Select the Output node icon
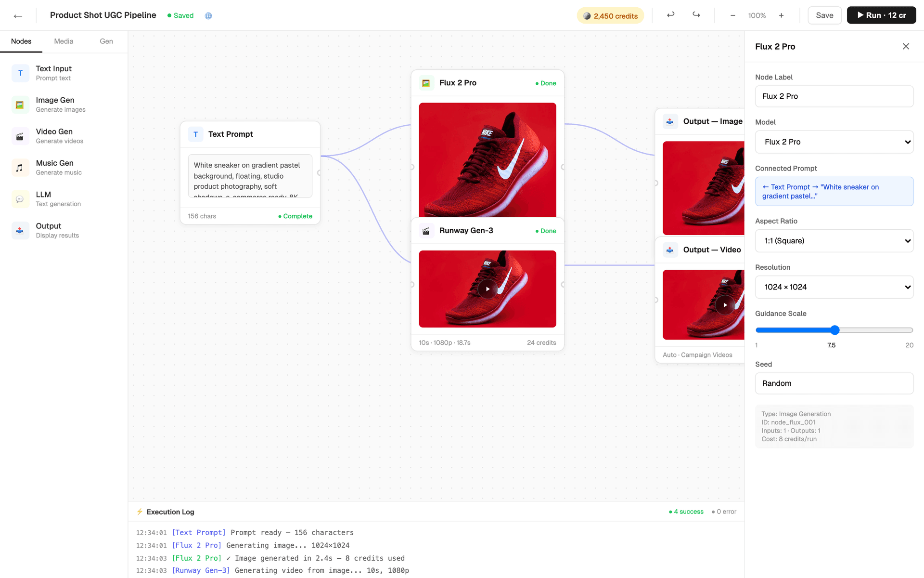The height and width of the screenshot is (578, 924). (x=20, y=230)
